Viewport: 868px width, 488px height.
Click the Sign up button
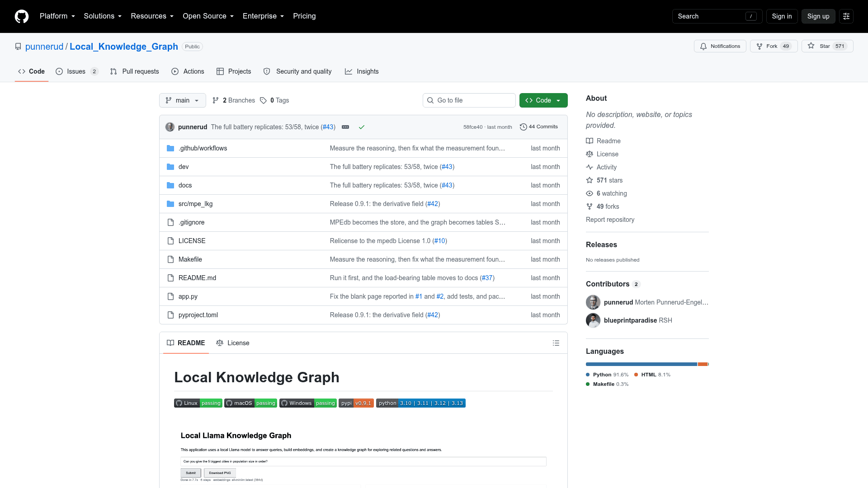click(818, 16)
